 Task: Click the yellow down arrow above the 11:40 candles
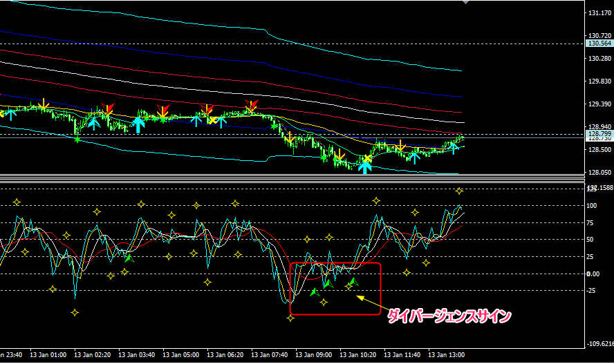coord(400,145)
